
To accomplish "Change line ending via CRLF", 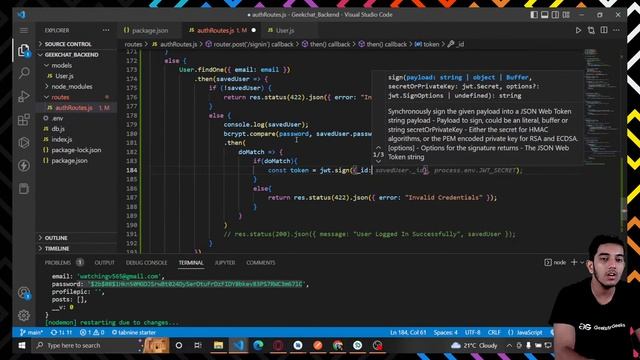I will pos(493,332).
